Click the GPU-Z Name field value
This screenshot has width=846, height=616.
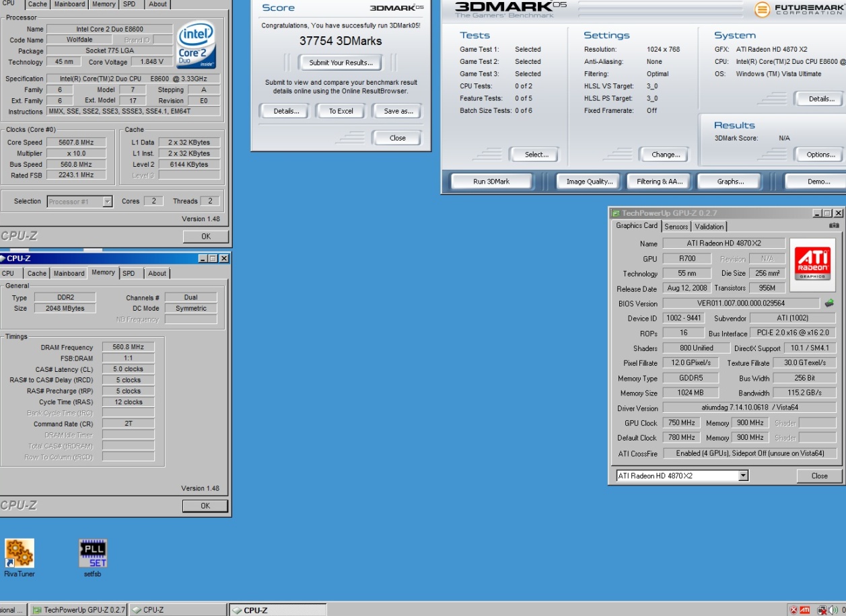coord(724,243)
